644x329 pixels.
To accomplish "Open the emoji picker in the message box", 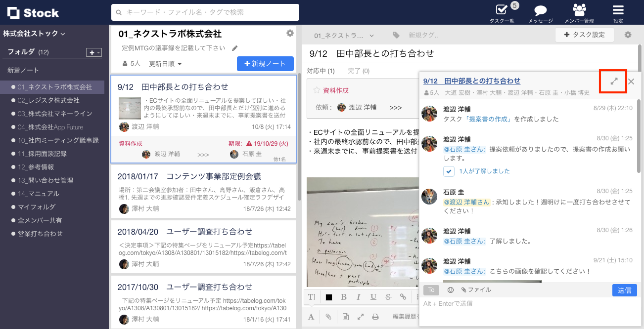I will tap(450, 290).
